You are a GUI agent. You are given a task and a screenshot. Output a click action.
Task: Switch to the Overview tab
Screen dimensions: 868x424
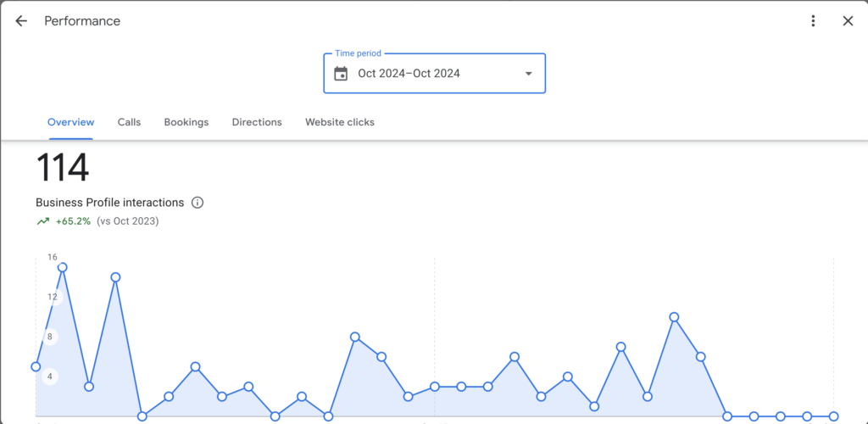(x=70, y=122)
